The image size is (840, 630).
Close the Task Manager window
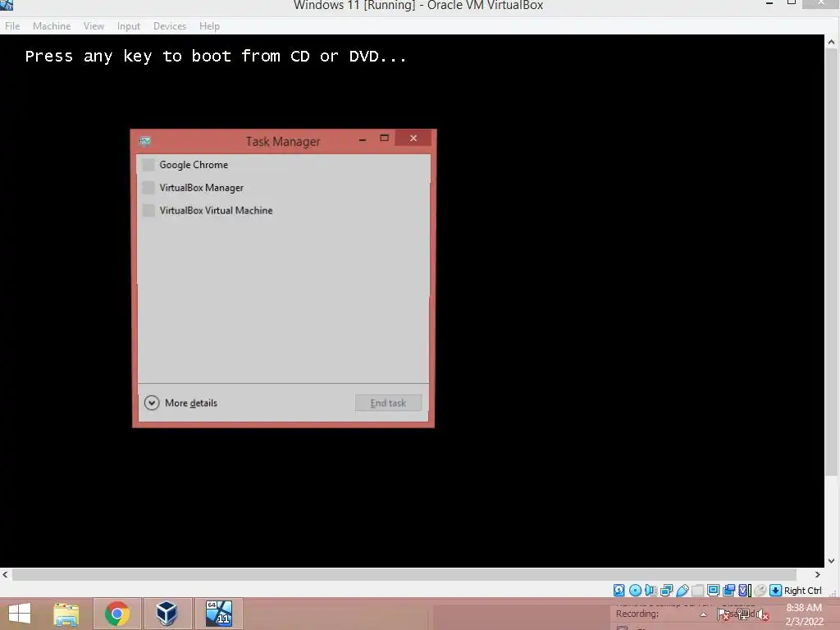pos(413,138)
